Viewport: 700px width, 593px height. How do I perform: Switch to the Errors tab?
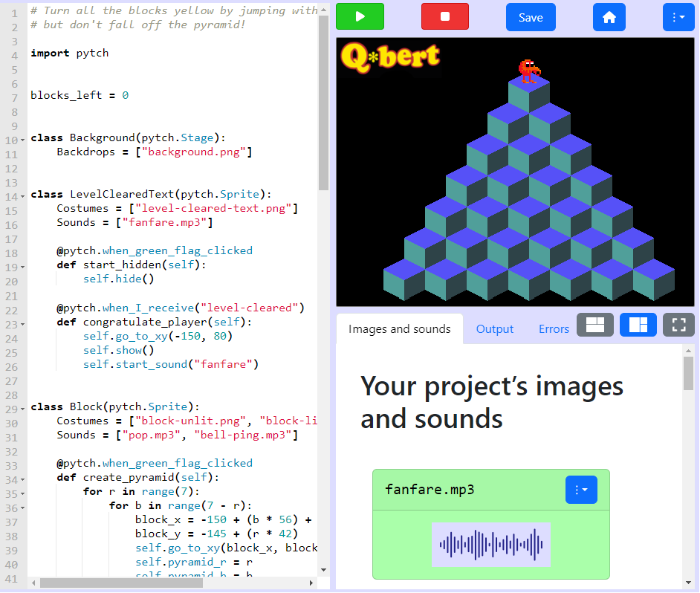[x=554, y=329]
